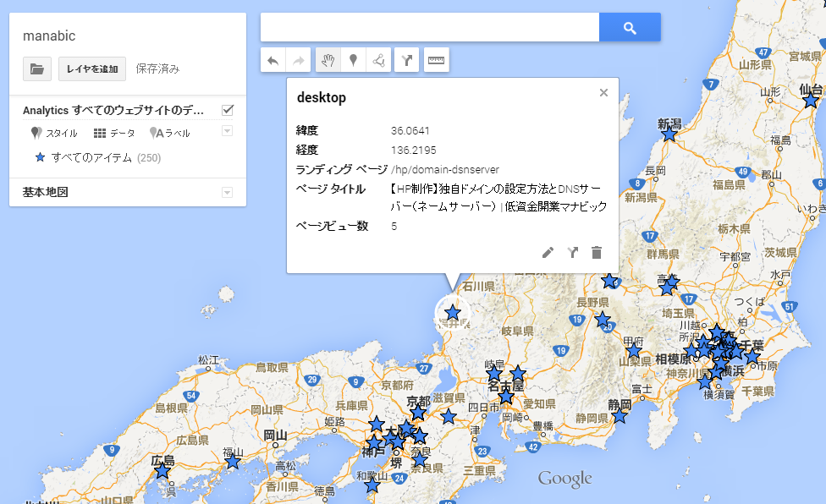The image size is (826, 504).
Task: Select the add marker tool
Action: (x=354, y=61)
